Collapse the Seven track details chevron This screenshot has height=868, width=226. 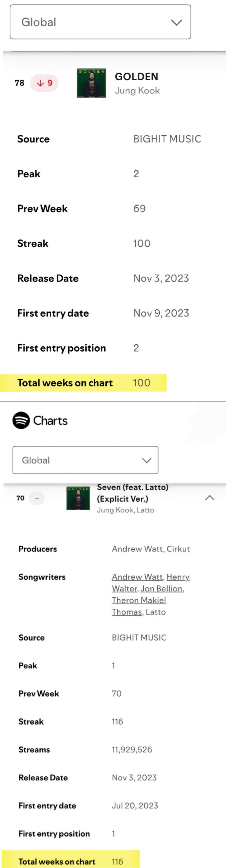click(210, 498)
